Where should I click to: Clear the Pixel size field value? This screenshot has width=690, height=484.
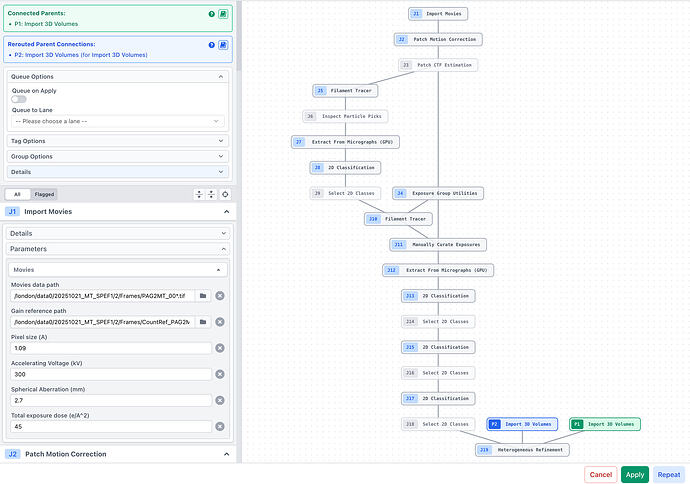(220, 348)
